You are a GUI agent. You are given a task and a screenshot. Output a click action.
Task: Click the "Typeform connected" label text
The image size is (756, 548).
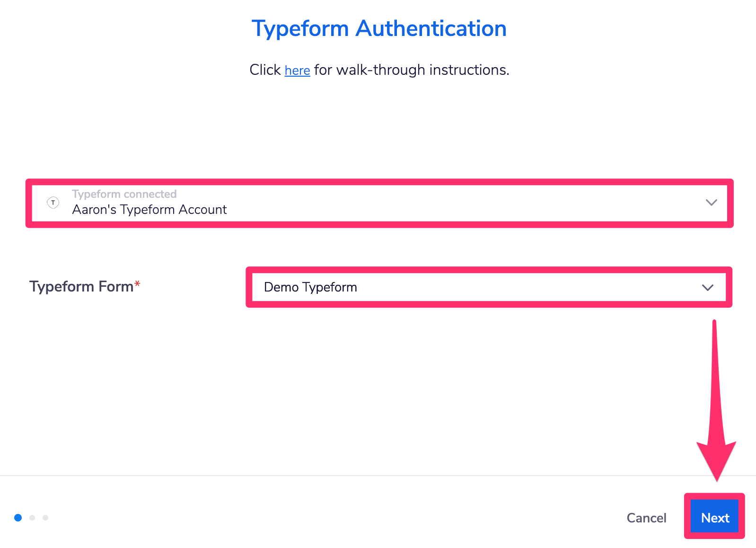[124, 194]
